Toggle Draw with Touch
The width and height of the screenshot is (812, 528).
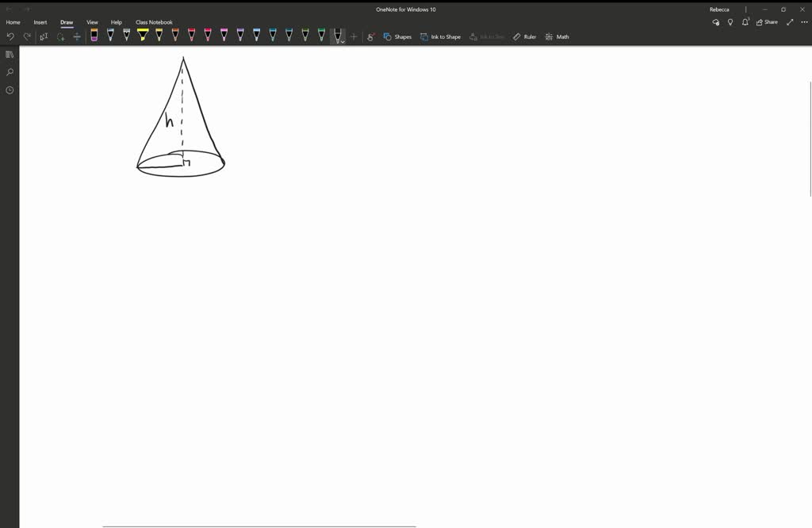[371, 36]
